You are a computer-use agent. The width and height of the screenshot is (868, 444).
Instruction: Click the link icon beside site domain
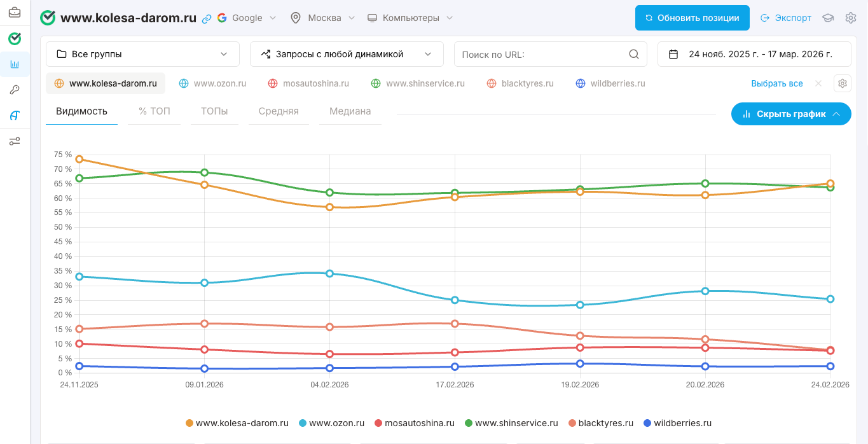point(206,18)
